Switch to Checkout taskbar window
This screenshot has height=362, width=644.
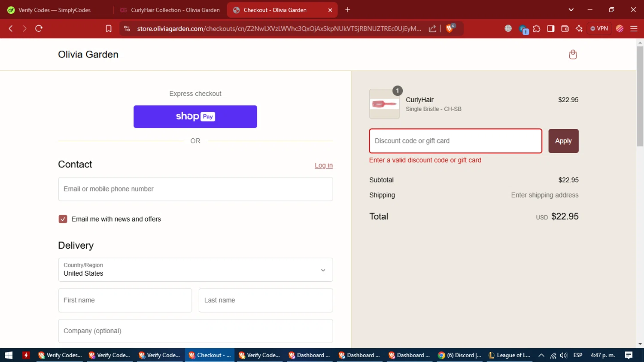point(210,355)
